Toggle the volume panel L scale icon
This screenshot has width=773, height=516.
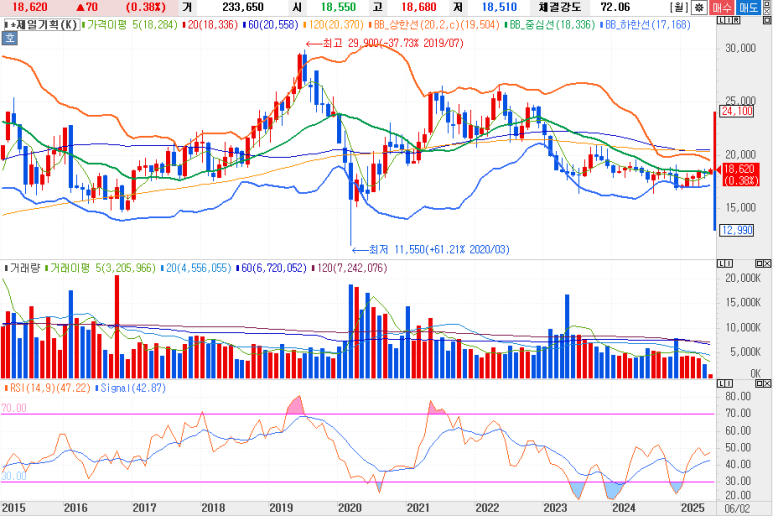click(722, 264)
